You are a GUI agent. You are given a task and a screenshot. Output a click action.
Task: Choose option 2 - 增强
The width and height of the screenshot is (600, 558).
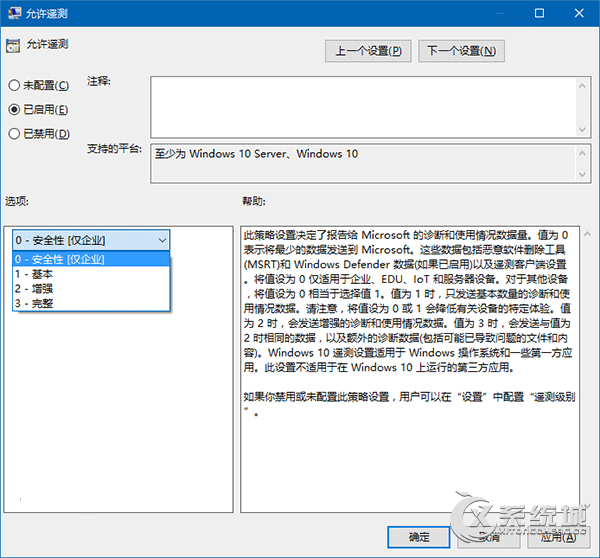[x=91, y=289]
